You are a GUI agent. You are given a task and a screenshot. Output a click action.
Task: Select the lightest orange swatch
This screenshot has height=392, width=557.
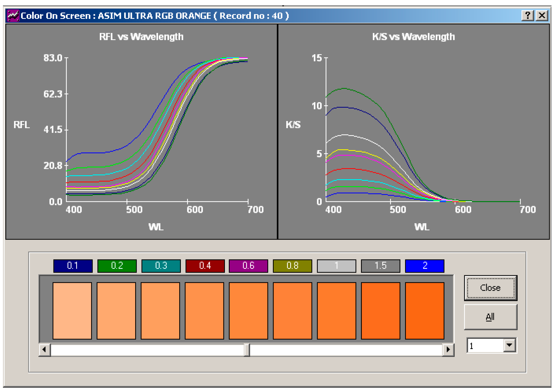click(72, 311)
